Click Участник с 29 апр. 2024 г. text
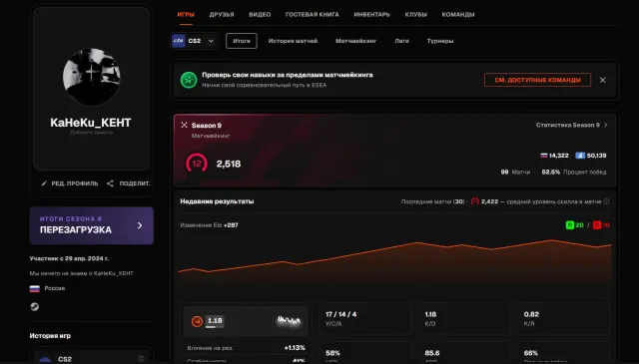The image size is (639, 364). pos(69,258)
